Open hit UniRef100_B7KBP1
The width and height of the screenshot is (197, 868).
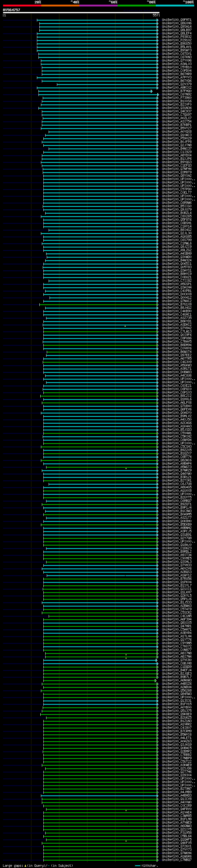tap(176, 125)
